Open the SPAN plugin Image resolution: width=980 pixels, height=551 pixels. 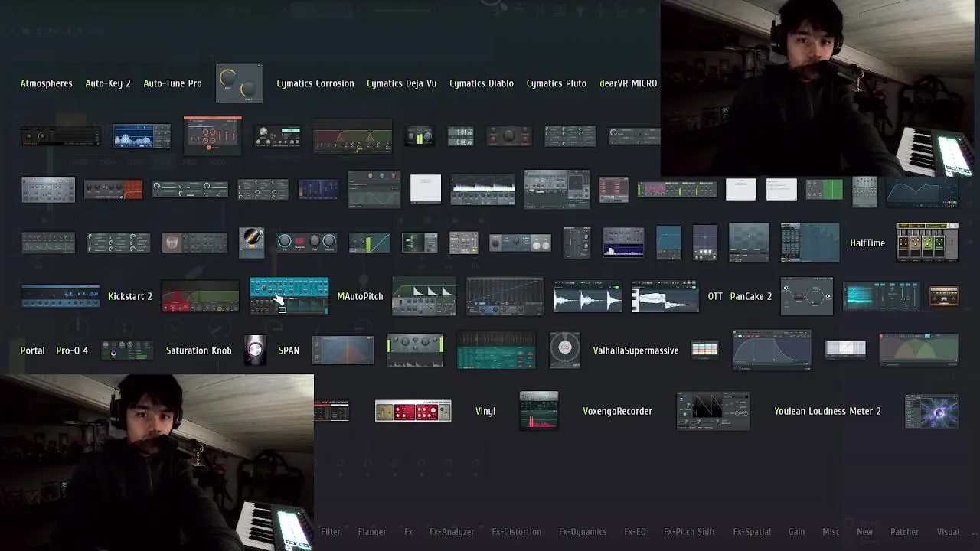(289, 350)
